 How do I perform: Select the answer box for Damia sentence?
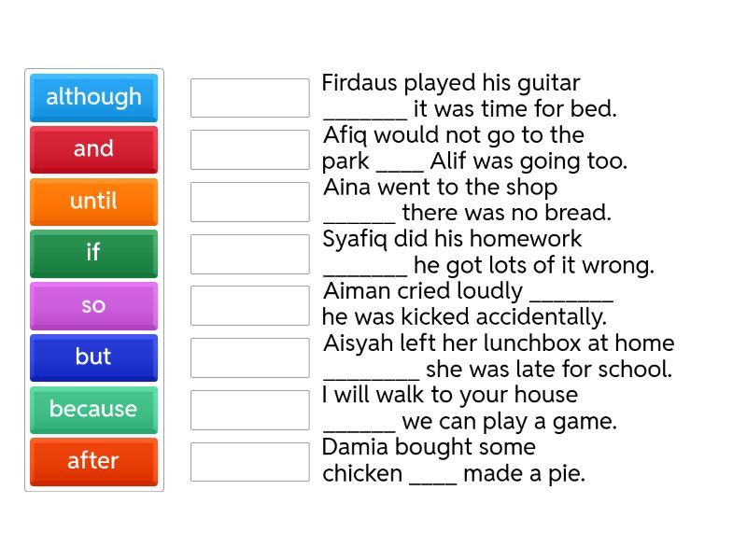click(249, 461)
